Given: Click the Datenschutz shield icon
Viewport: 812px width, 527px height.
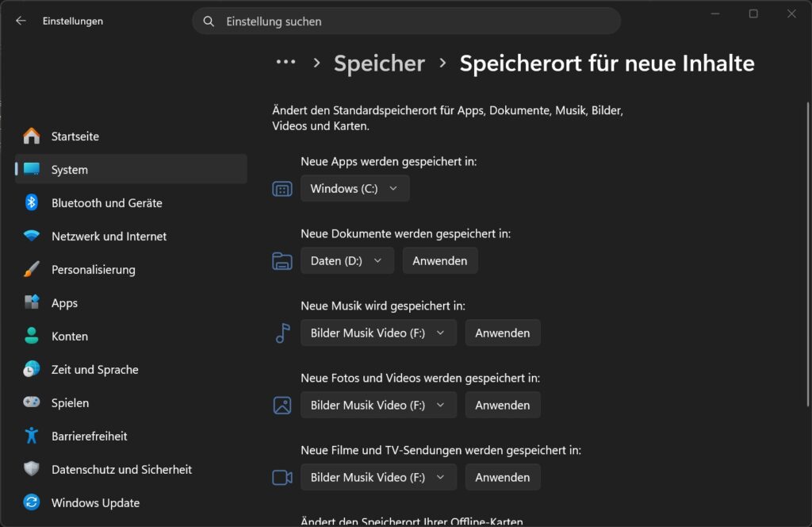Looking at the screenshot, I should point(32,469).
